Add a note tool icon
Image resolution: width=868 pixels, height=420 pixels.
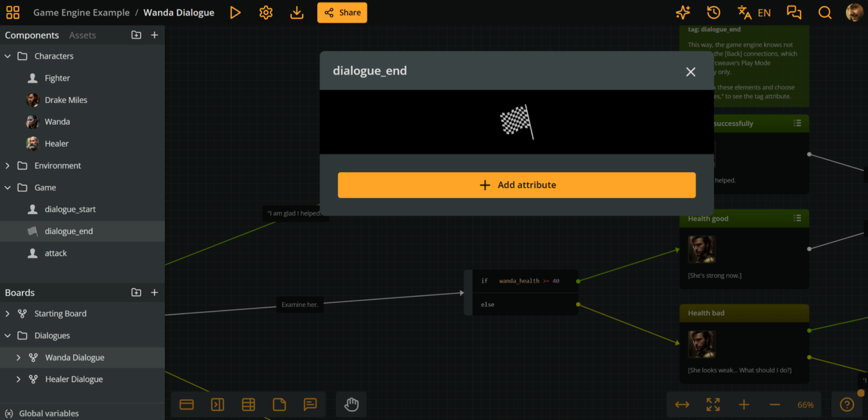tap(279, 404)
